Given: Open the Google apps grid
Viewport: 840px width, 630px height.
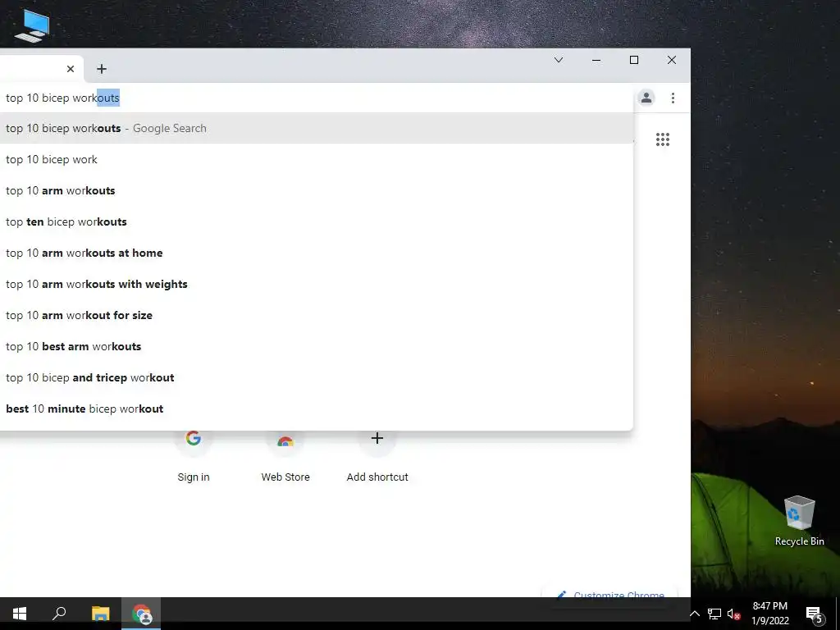Looking at the screenshot, I should [663, 139].
